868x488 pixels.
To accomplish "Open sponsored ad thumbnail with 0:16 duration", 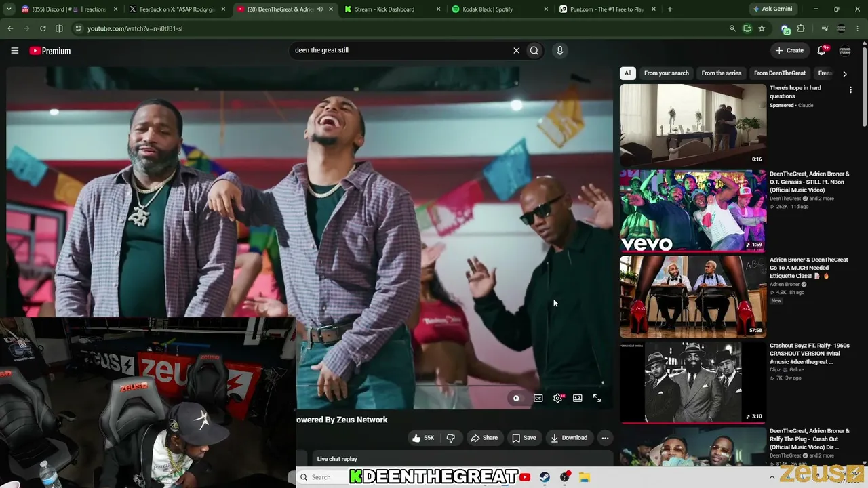I will 693,125.
